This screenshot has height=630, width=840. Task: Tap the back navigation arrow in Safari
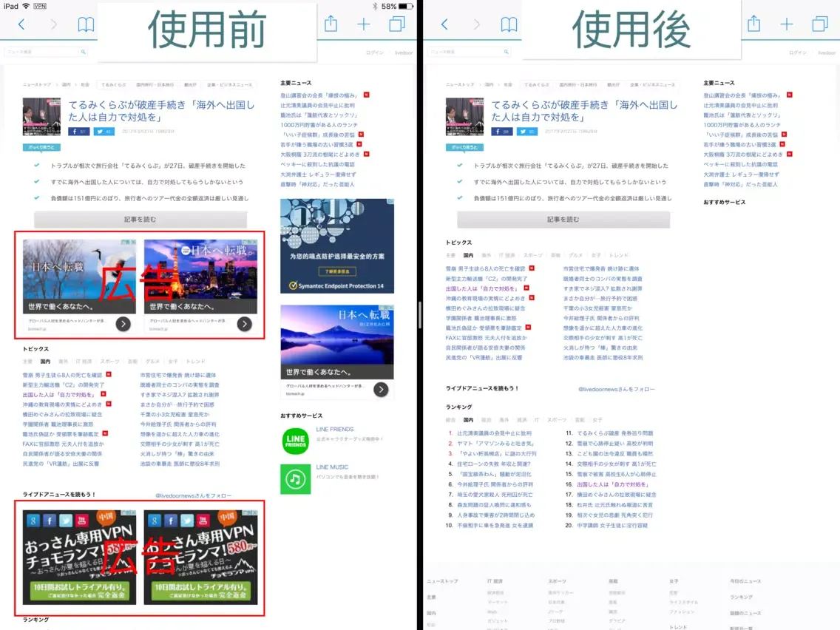[21, 24]
